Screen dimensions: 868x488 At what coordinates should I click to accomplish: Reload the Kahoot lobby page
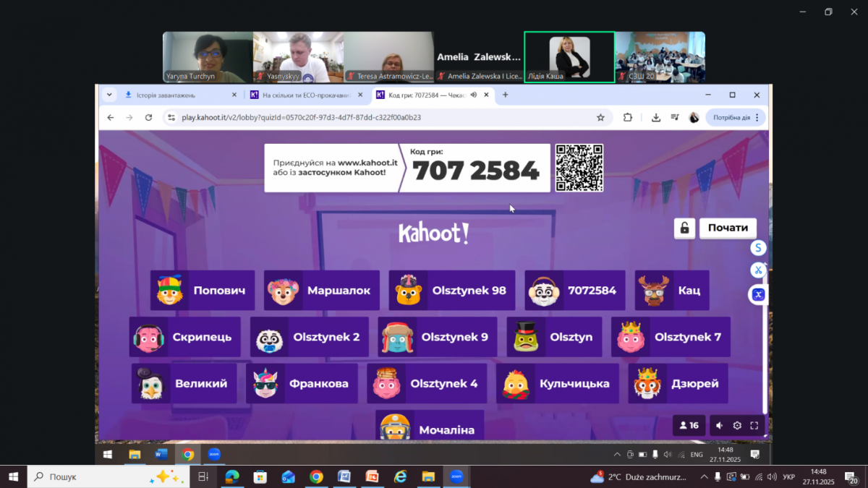[148, 118]
